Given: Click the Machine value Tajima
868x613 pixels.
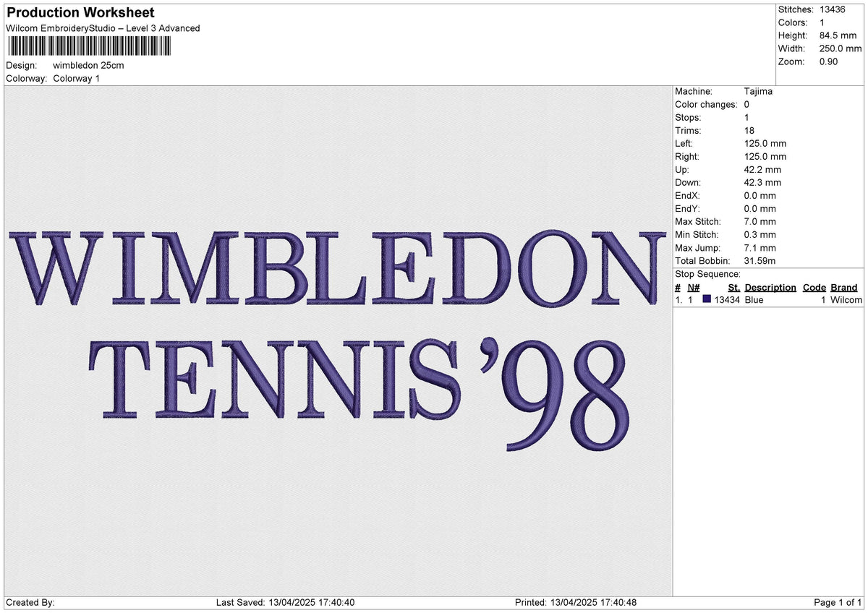Looking at the screenshot, I should (x=758, y=91).
